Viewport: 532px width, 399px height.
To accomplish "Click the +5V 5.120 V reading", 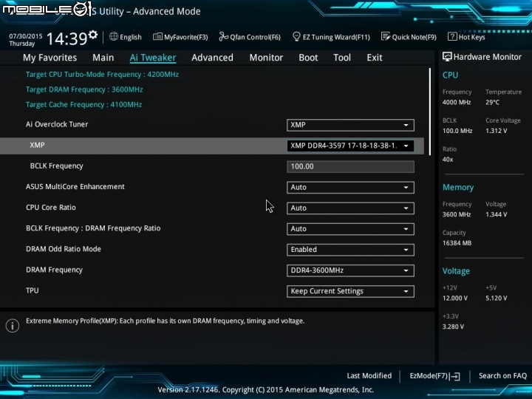I will [x=496, y=299].
